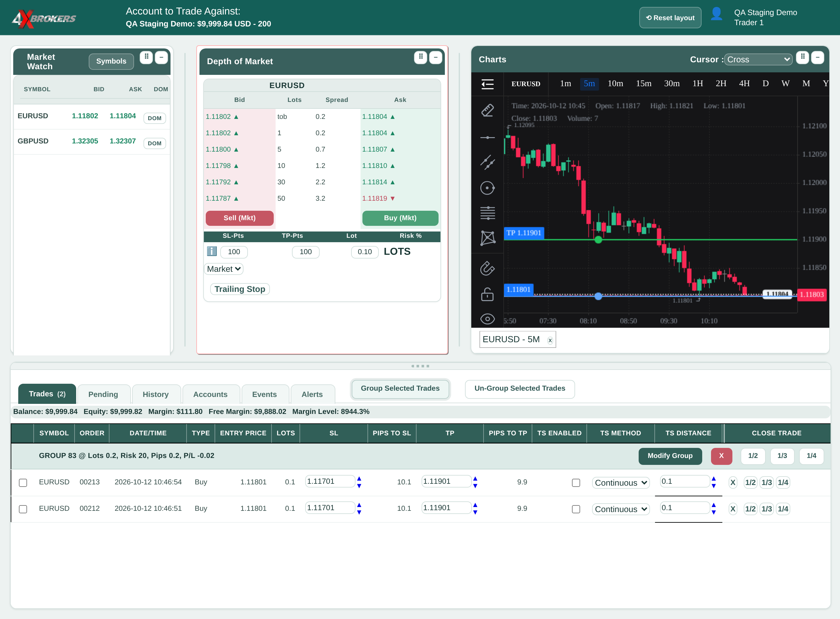The image size is (840, 619).
Task: Open the chart hamburger menu icon
Action: tap(487, 84)
